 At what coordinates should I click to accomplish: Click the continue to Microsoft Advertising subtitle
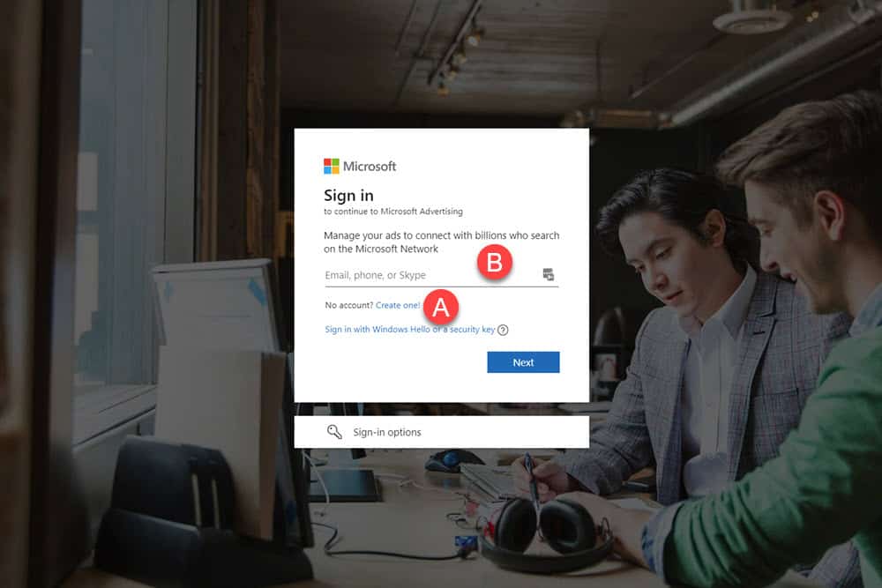tap(393, 212)
